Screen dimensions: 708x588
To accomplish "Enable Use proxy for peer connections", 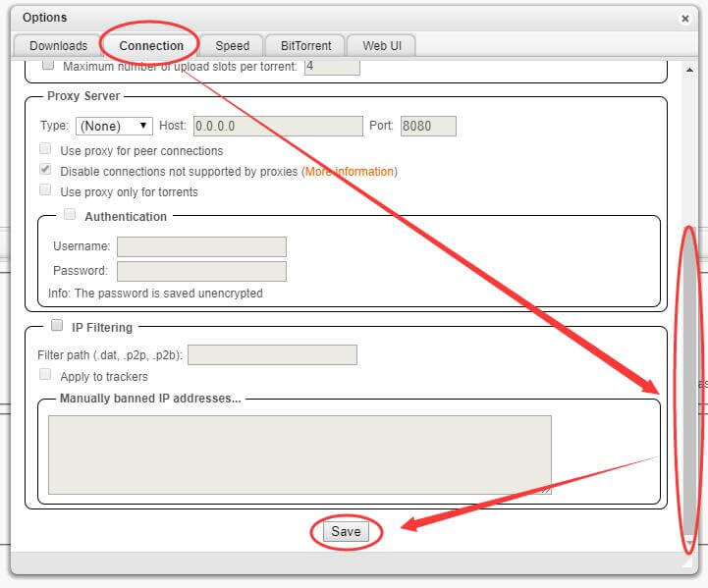I will (45, 150).
